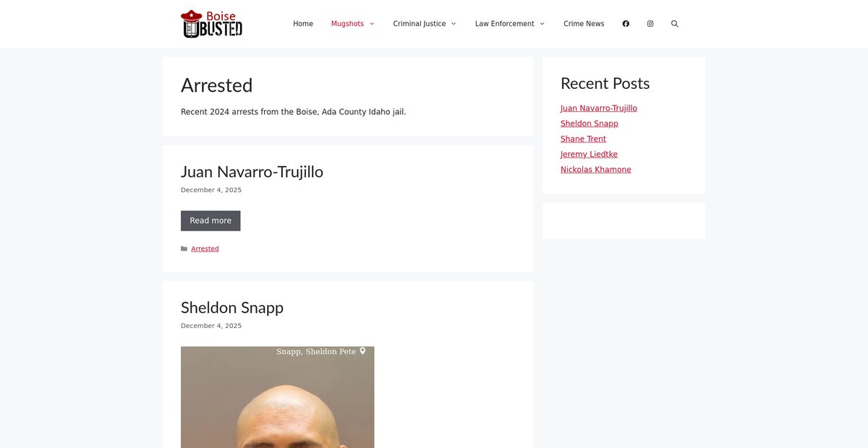Screen dimensions: 868x448
Task: Go to the Home menu item
Action: (x=303, y=24)
